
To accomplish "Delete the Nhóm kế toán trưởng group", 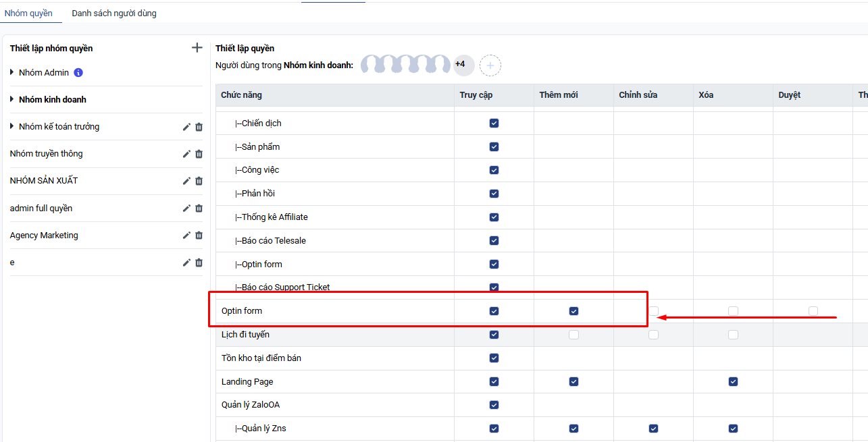I will point(199,127).
